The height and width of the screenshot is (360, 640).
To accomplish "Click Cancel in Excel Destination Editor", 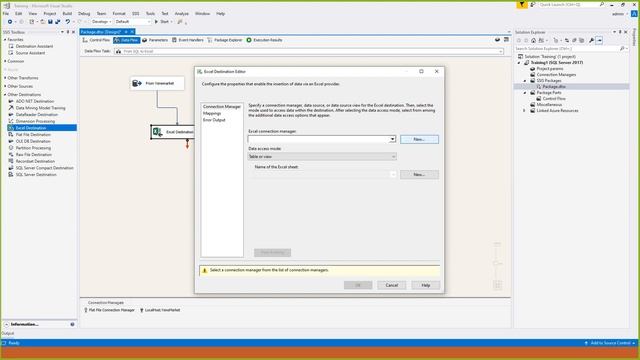I will (x=391, y=285).
